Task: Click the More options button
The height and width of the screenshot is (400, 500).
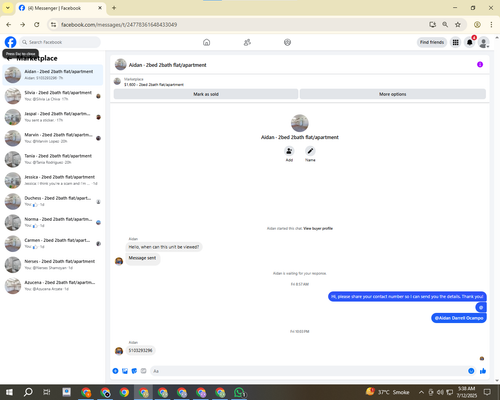Action: pyautogui.click(x=393, y=94)
